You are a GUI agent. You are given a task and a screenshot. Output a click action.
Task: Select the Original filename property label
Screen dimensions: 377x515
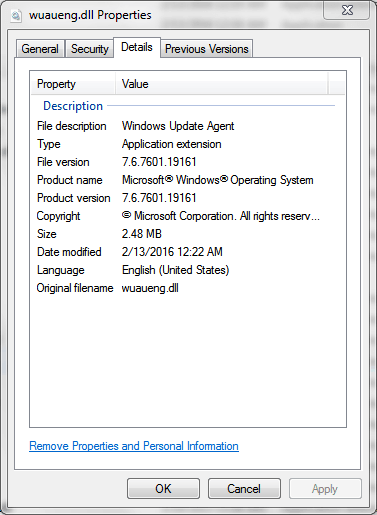pos(75,288)
